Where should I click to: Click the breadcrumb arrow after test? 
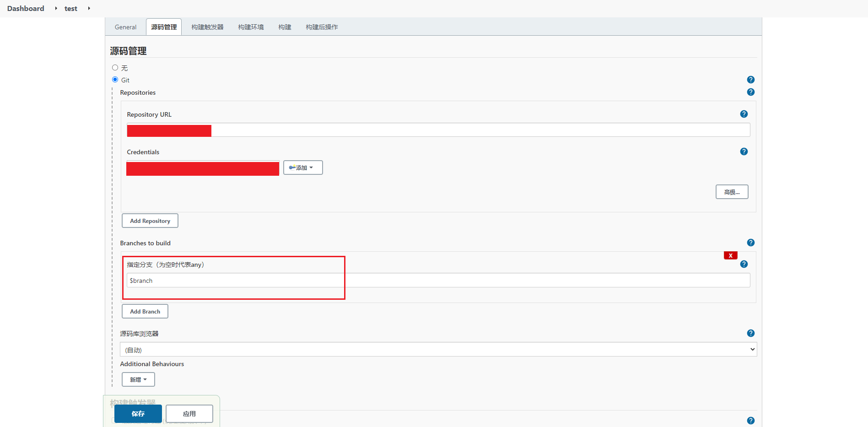click(89, 8)
